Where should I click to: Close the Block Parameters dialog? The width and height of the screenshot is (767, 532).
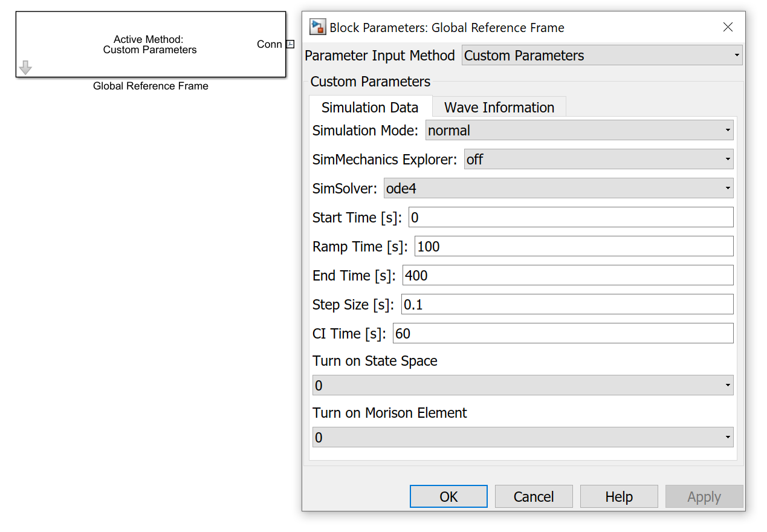728,27
